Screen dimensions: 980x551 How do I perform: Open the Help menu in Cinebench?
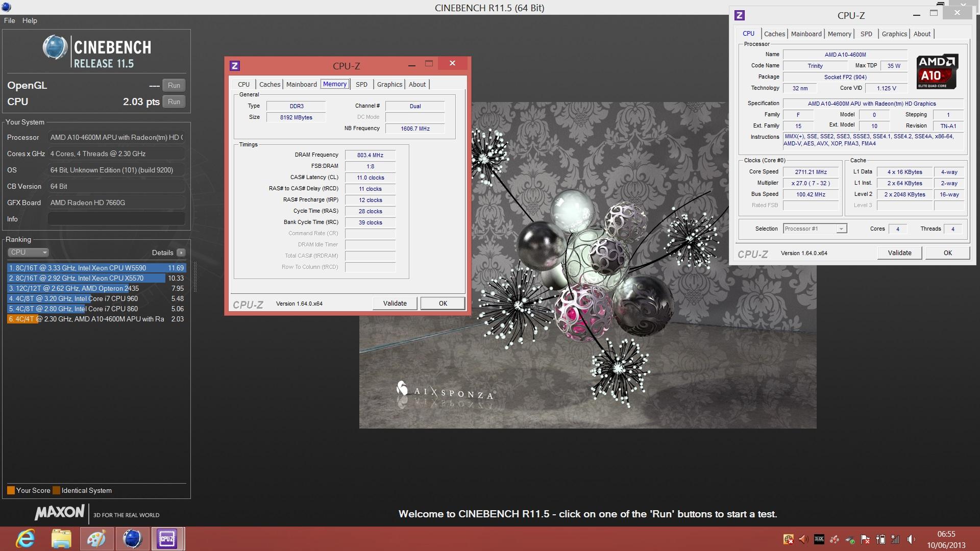point(30,20)
